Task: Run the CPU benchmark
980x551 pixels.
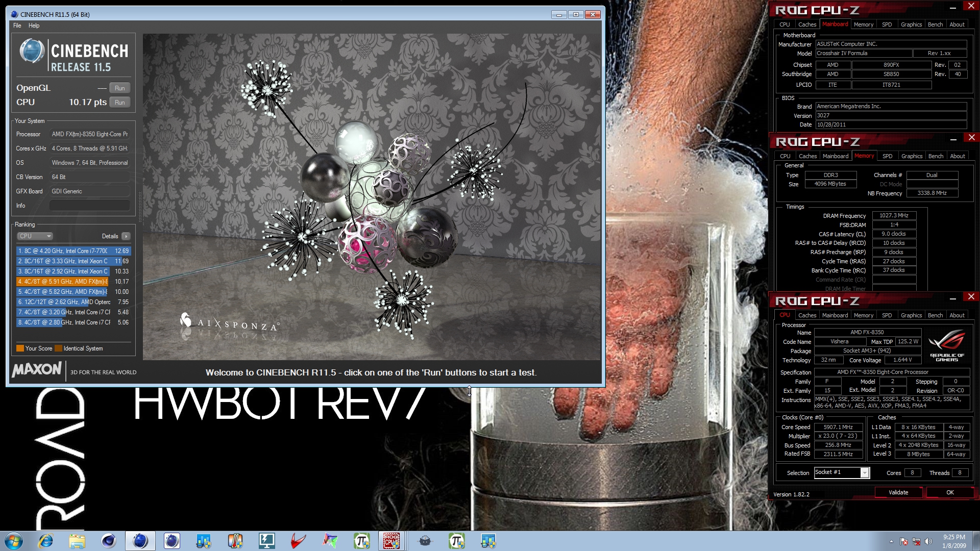Action: point(120,102)
